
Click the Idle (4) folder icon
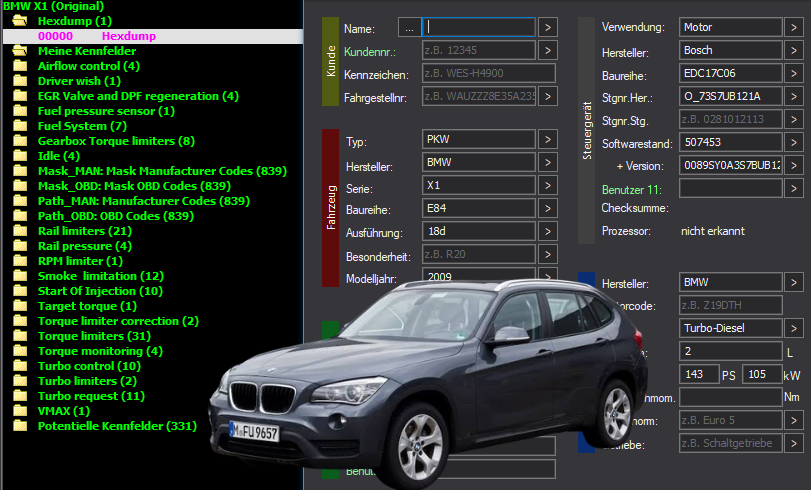(20, 156)
